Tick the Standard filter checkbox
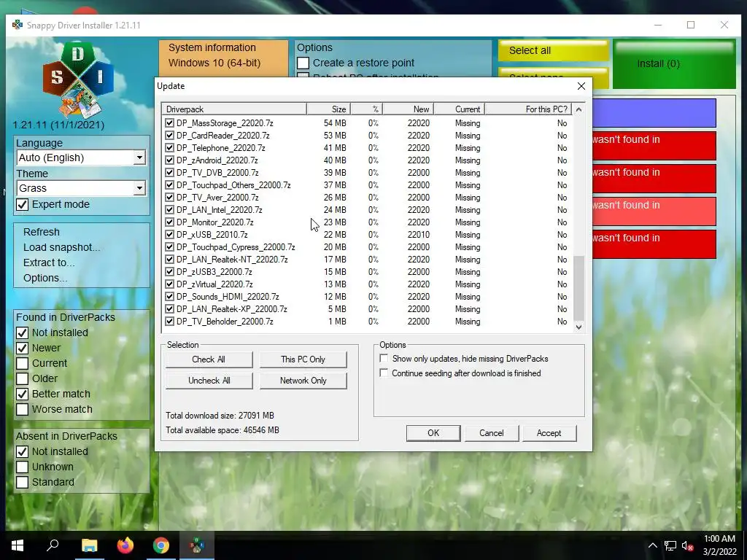 pos(23,482)
